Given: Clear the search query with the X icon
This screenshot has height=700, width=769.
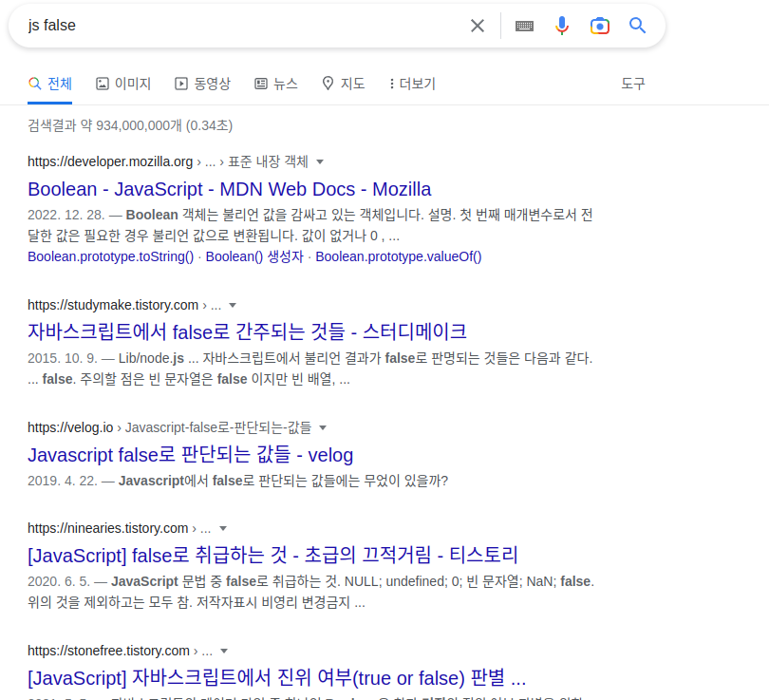Looking at the screenshot, I should (478, 26).
